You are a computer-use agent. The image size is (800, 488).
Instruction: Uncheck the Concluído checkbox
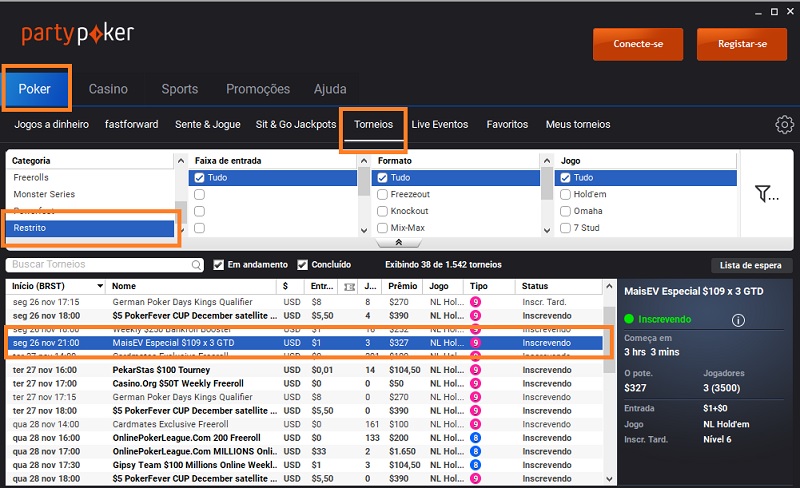pos(303,265)
